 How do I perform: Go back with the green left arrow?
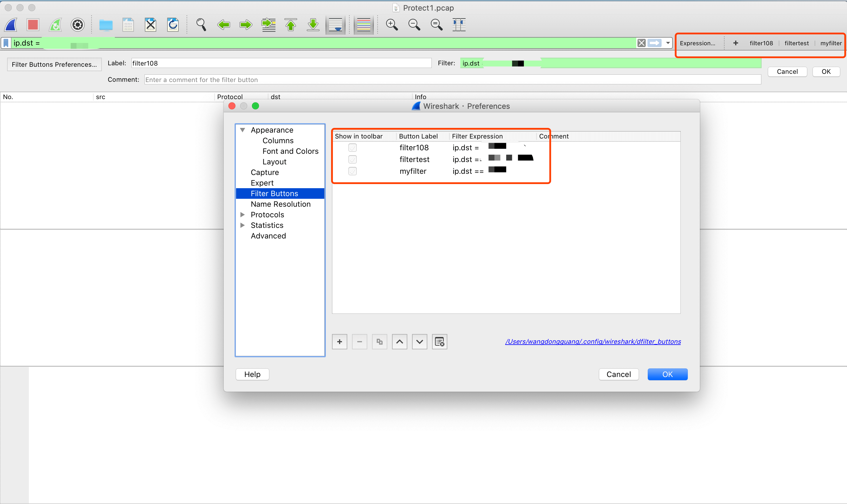(224, 25)
